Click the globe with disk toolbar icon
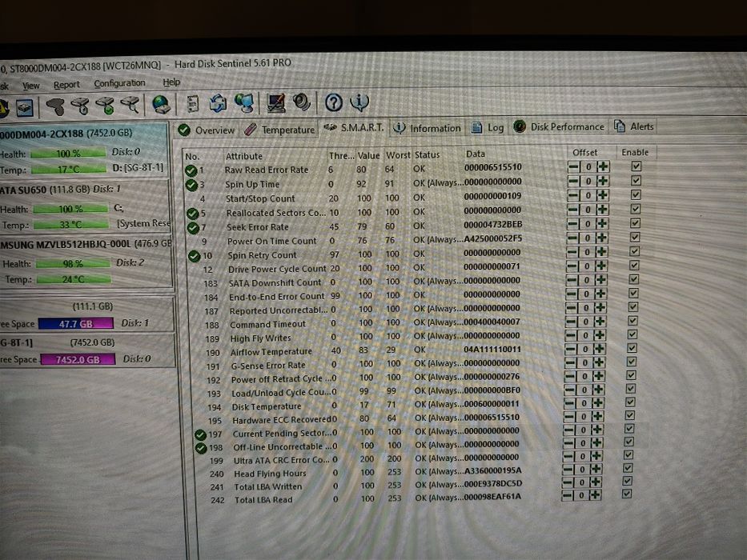This screenshot has height=560, width=747. click(x=161, y=104)
